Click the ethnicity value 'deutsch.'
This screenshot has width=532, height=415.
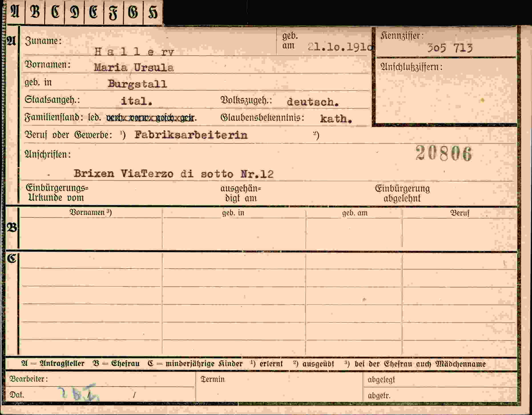[313, 102]
